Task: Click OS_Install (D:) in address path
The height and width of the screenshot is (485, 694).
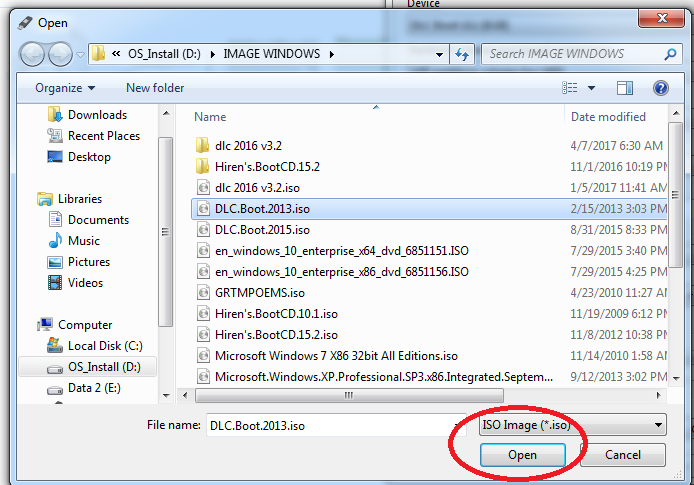Action: tap(164, 54)
